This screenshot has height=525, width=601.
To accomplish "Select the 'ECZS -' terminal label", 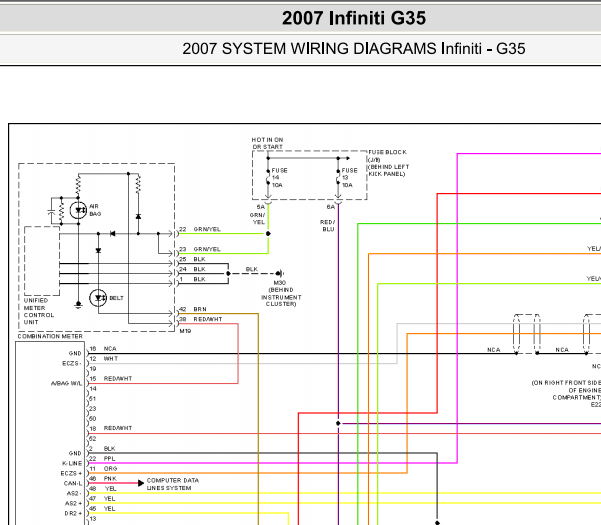I will tap(72, 363).
